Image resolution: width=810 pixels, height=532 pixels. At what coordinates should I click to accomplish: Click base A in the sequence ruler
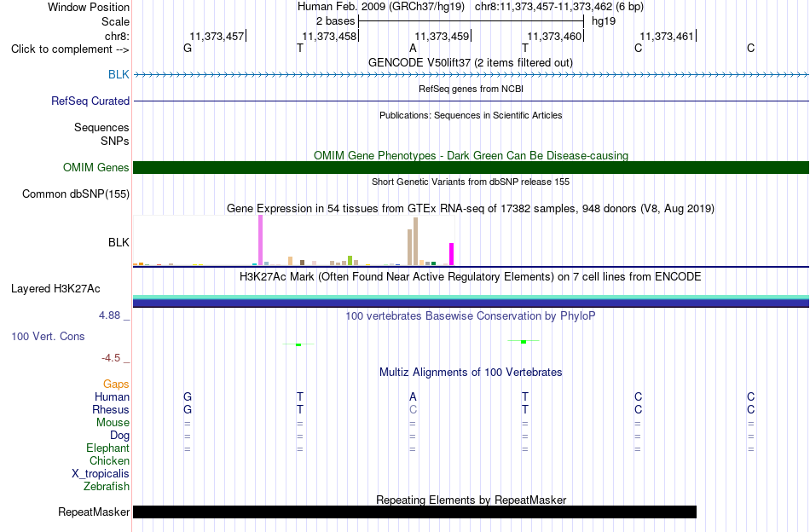pyautogui.click(x=413, y=48)
